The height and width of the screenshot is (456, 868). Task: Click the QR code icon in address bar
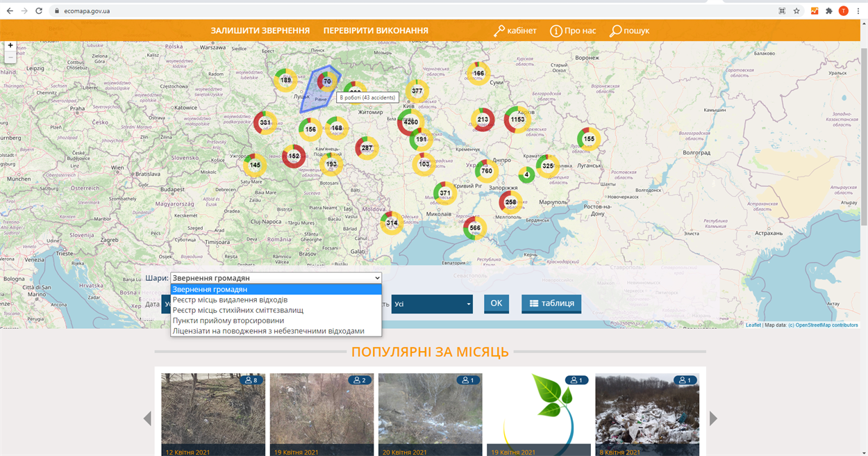[782, 11]
